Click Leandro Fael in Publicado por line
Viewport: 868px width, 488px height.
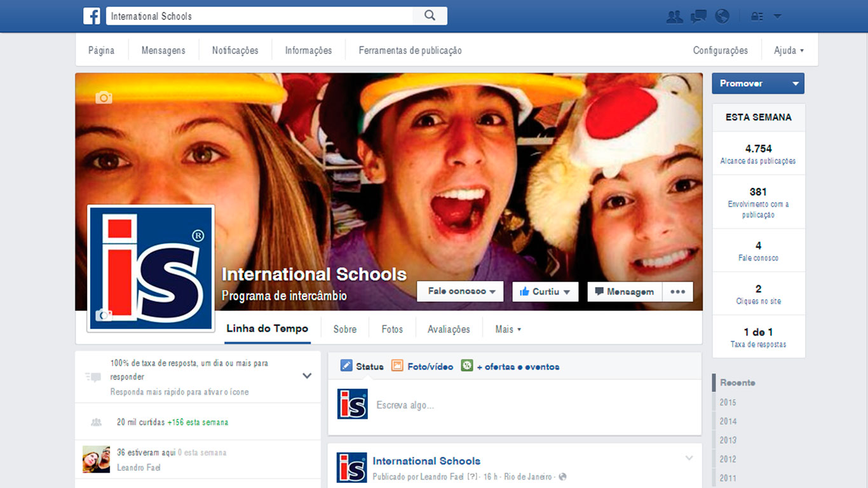click(x=443, y=477)
